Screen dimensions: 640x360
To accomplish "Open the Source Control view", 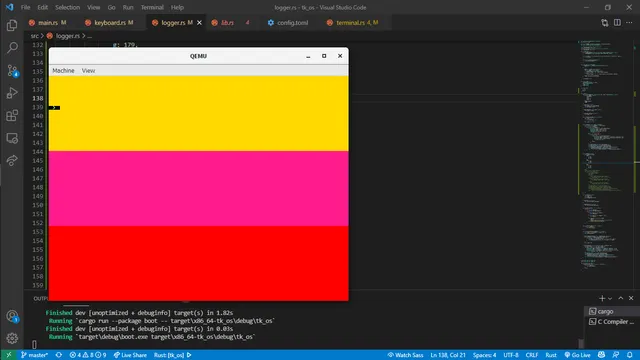I will [12, 71].
